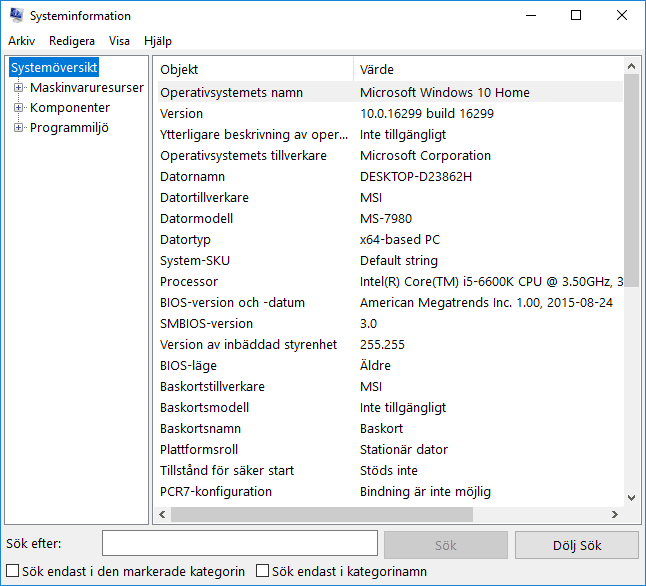Click the vertical scrollbar down arrow

pos(631,497)
